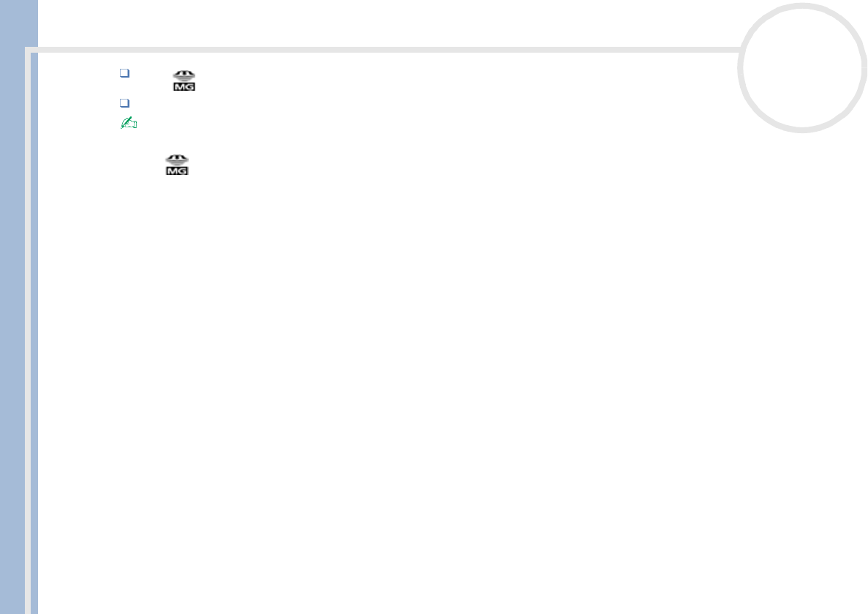Click the gray vertical border line at left
868x614 pixels.
(x=28, y=332)
